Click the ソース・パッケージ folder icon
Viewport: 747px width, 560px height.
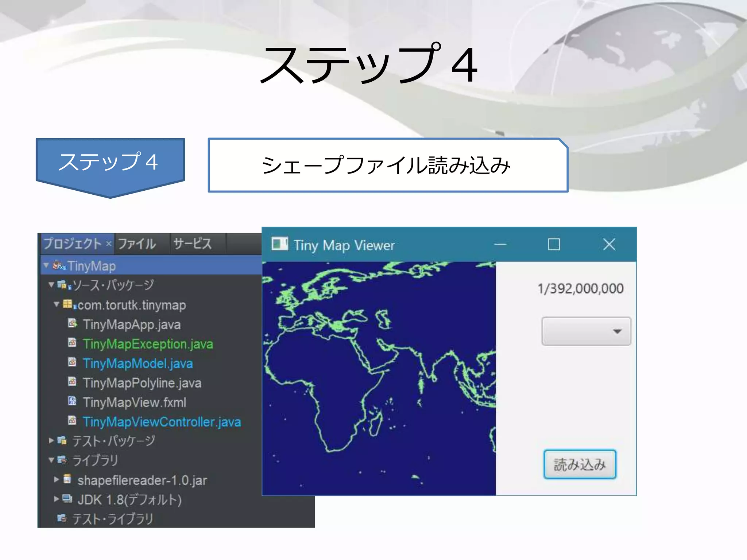point(64,285)
